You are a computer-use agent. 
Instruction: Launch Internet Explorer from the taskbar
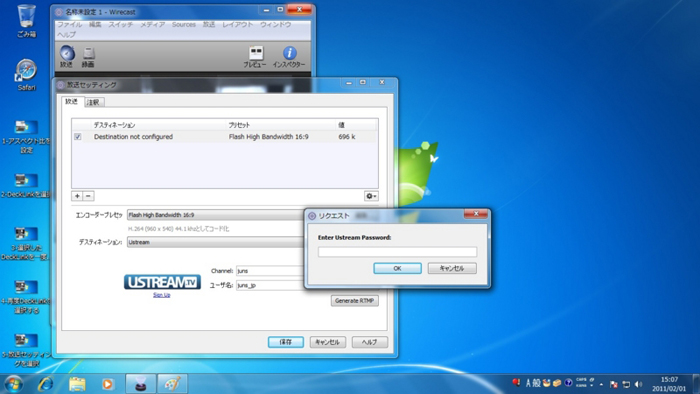tap(46, 384)
